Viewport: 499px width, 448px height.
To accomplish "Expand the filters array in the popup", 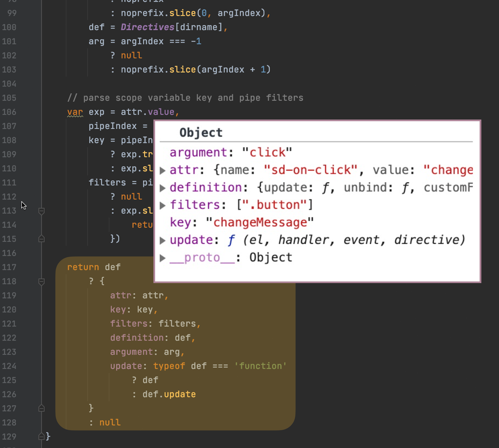I will point(162,205).
